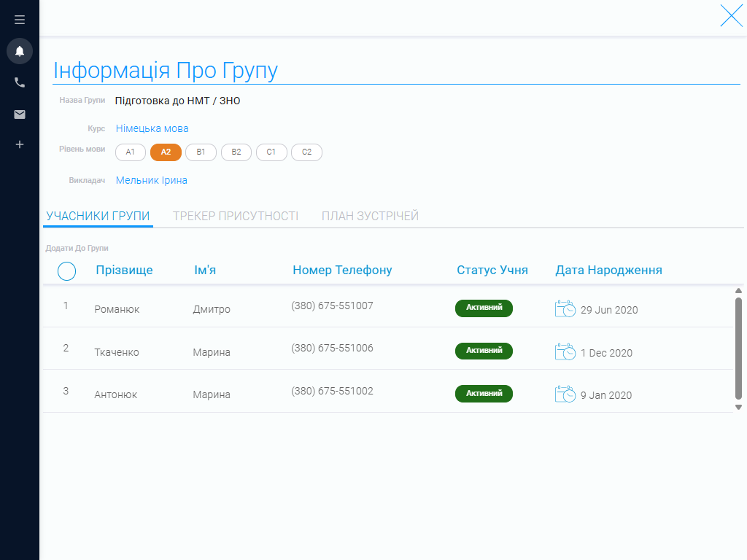Image resolution: width=747 pixels, height=560 pixels.
Task: Open the hamburger menu in sidebar
Action: (x=20, y=20)
